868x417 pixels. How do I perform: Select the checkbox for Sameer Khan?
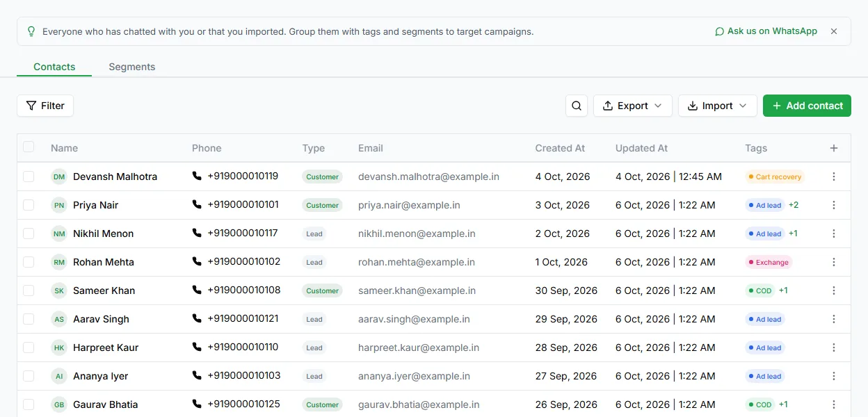(29, 291)
